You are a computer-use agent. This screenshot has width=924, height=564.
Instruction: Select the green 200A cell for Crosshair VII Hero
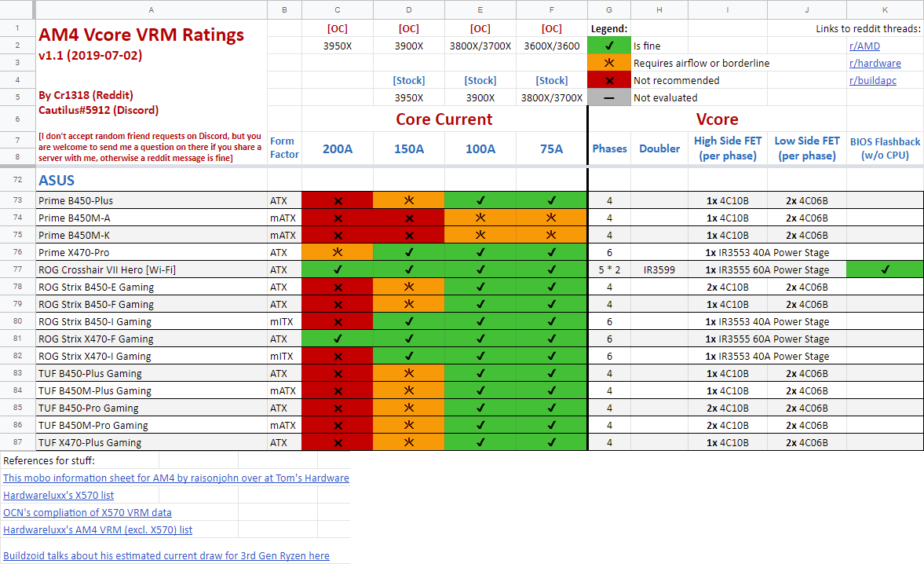[338, 269]
